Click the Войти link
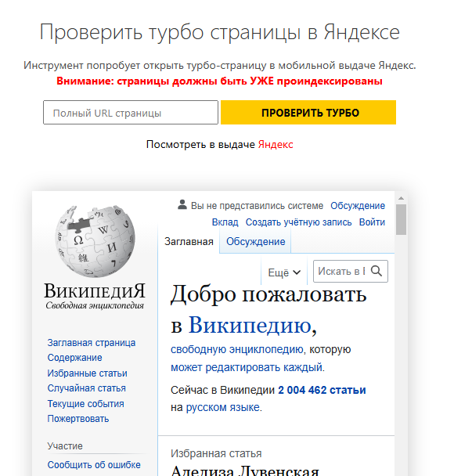454x476 pixels. point(372,222)
